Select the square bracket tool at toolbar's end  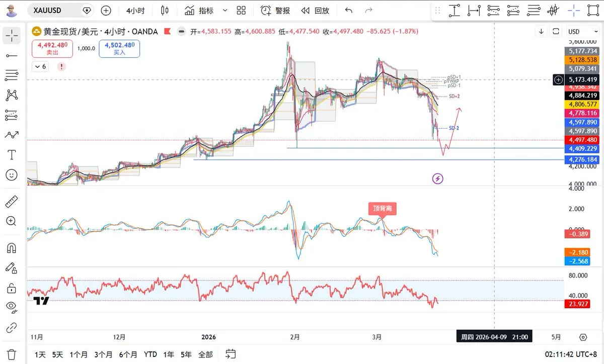pos(593,10)
